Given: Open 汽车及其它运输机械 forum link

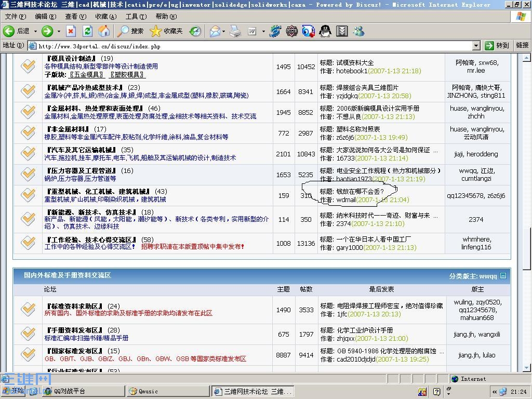Looking at the screenshot, I should click(x=82, y=150).
